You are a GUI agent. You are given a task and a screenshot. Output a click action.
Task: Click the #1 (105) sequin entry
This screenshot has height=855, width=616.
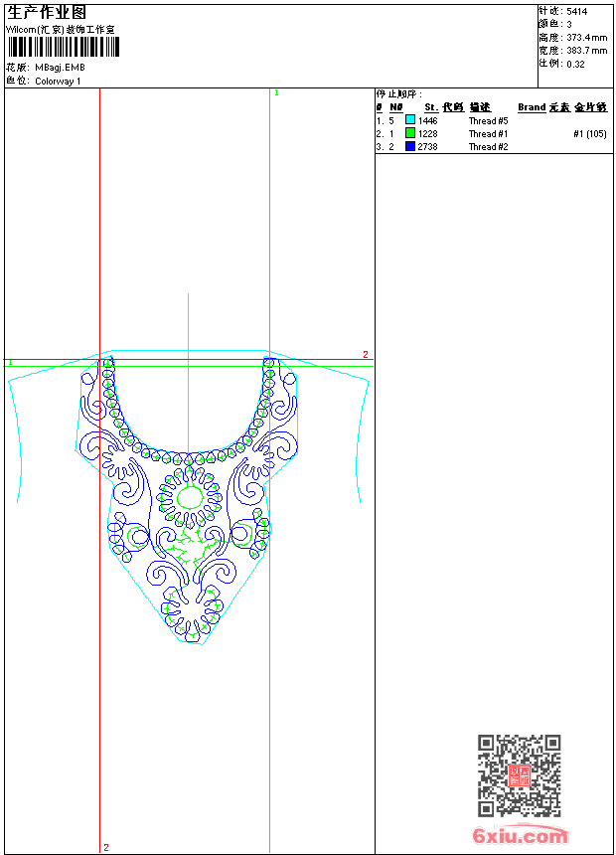click(x=589, y=133)
